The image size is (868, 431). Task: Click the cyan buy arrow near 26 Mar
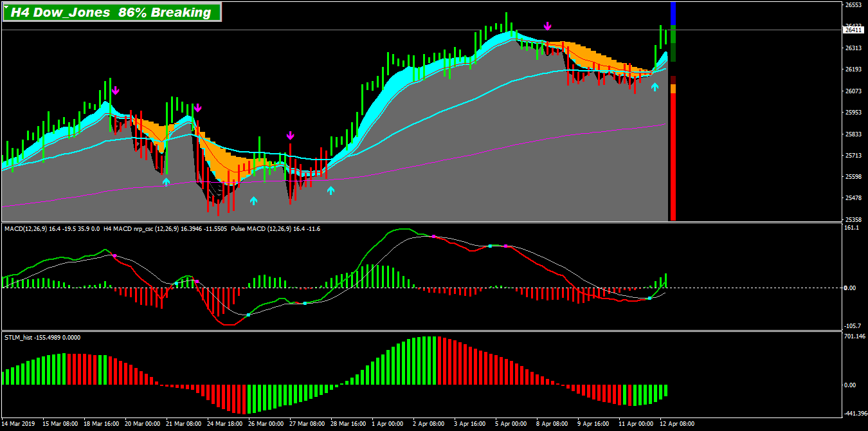click(x=253, y=201)
